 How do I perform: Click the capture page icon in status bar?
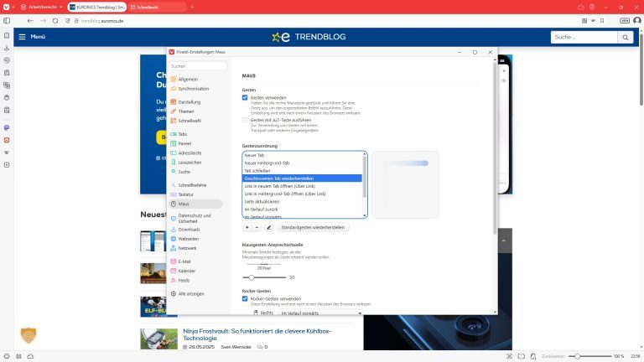pyautogui.click(x=509, y=356)
